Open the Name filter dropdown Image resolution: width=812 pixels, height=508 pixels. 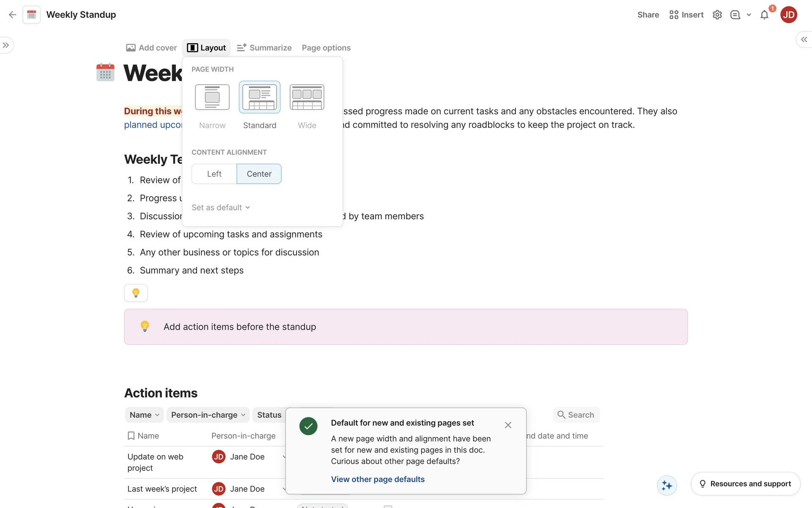click(144, 415)
